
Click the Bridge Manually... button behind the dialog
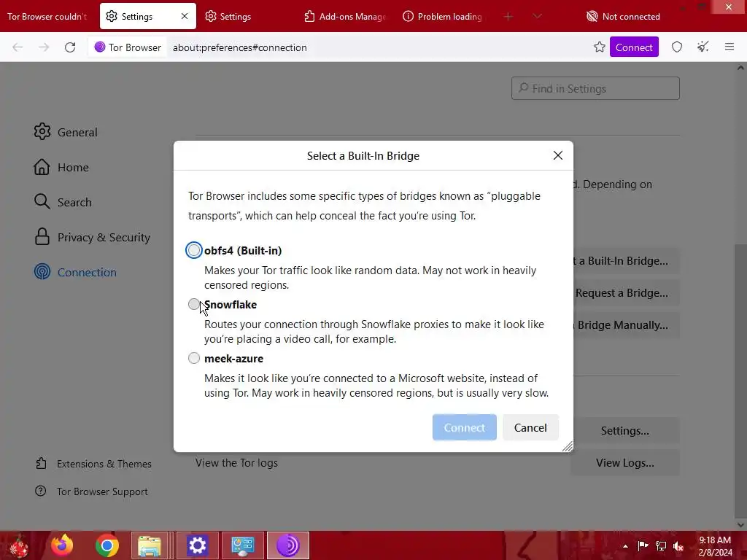[625, 324]
